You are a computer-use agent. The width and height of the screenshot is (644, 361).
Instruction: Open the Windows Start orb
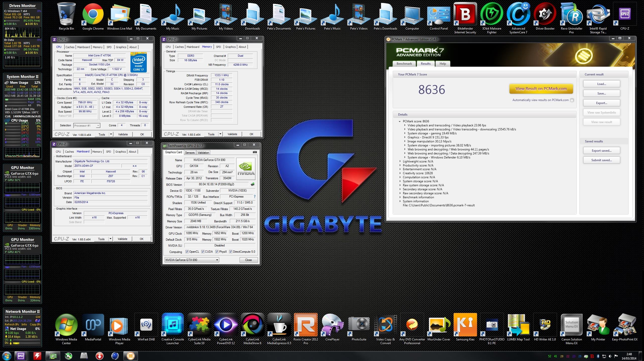[6, 356]
